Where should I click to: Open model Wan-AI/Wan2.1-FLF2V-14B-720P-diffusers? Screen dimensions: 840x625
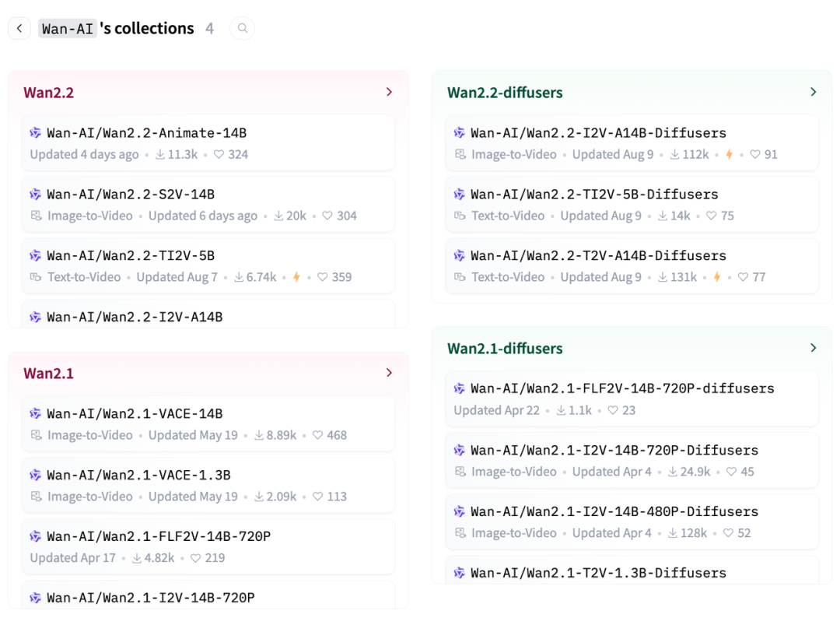coord(632,399)
